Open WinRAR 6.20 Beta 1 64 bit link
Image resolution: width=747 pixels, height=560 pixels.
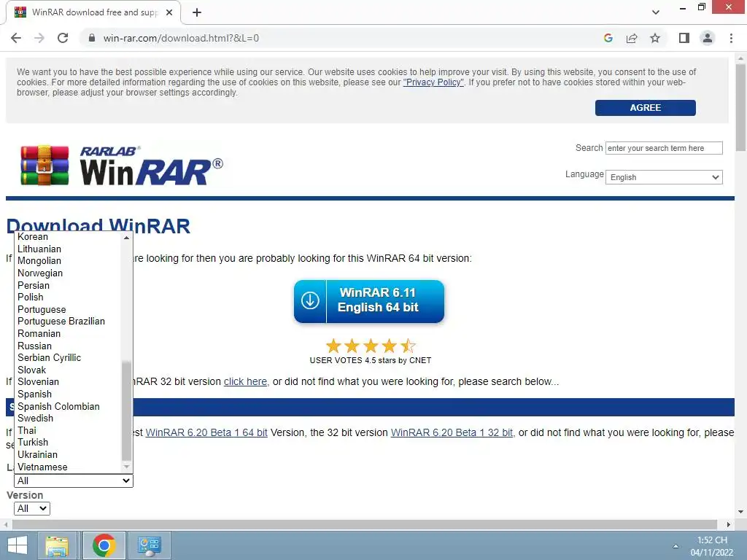tap(206, 432)
